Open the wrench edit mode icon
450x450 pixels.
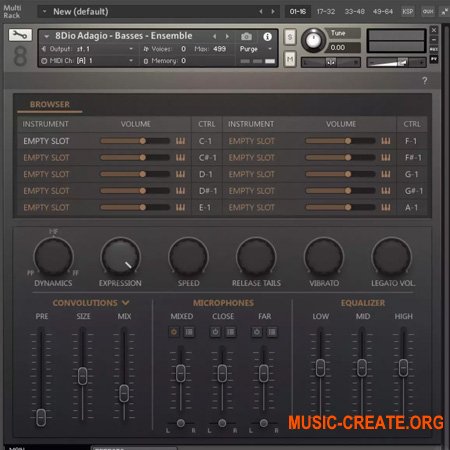point(20,35)
